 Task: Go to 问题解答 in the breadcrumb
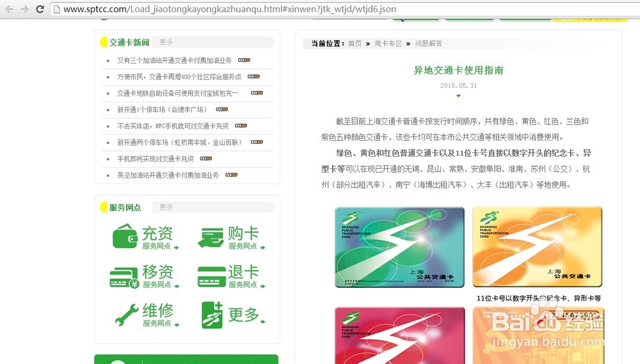[429, 44]
